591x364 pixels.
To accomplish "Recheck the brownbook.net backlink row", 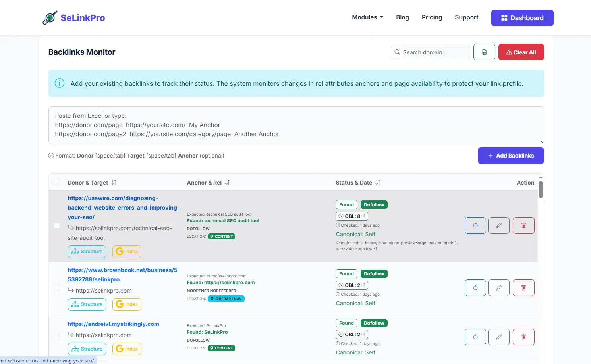I will [x=475, y=288].
